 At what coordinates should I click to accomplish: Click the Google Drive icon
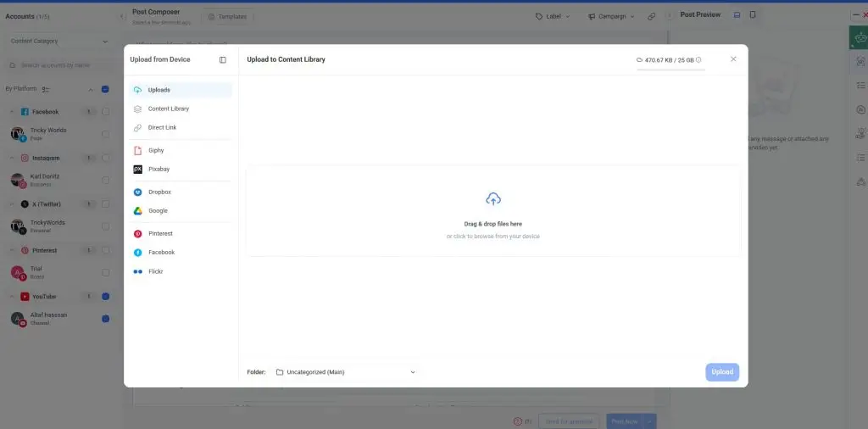tap(138, 211)
